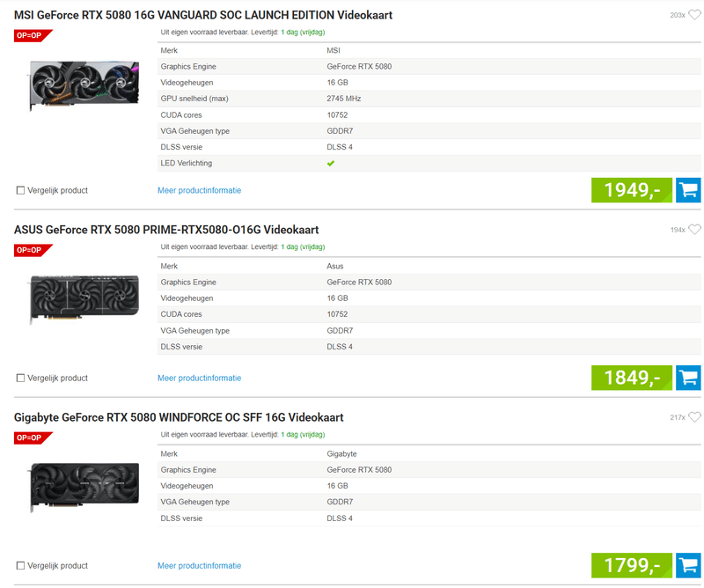Click the GPU snelheid (max) label
This screenshot has width=704, height=588.
pos(194,99)
